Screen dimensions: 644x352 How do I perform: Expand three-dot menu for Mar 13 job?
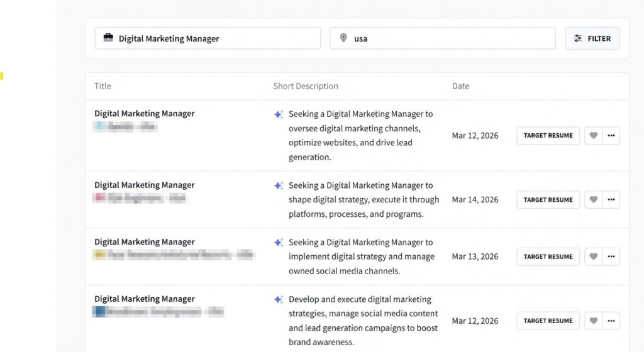(x=611, y=256)
